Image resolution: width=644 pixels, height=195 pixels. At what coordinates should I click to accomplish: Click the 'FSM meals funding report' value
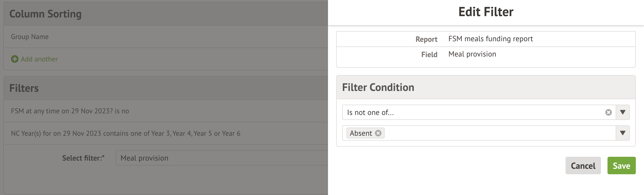click(490, 39)
